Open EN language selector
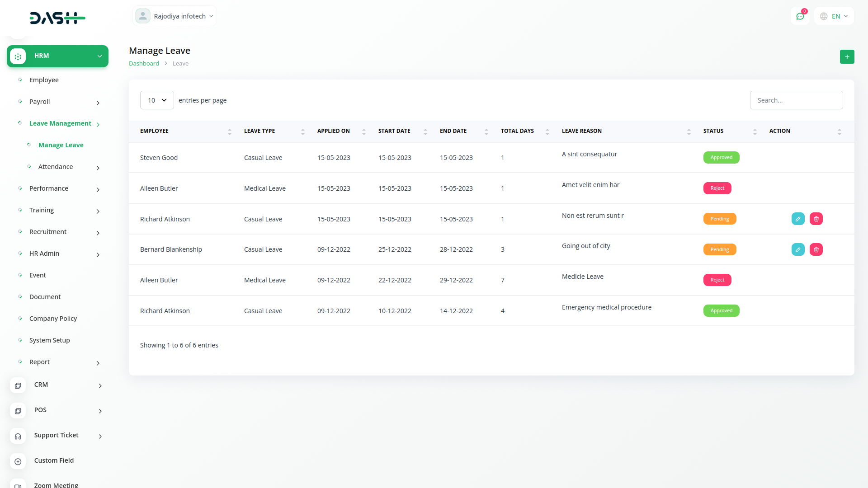 pos(834,16)
